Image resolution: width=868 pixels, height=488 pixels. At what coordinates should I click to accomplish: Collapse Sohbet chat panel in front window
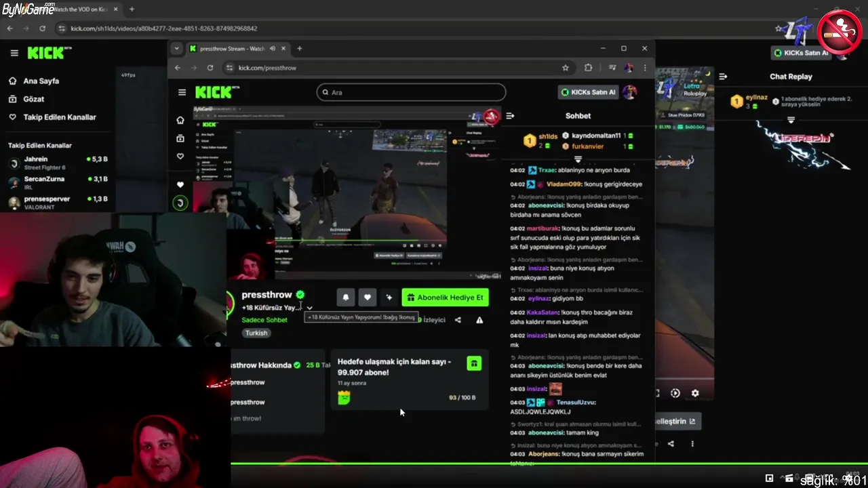(510, 116)
